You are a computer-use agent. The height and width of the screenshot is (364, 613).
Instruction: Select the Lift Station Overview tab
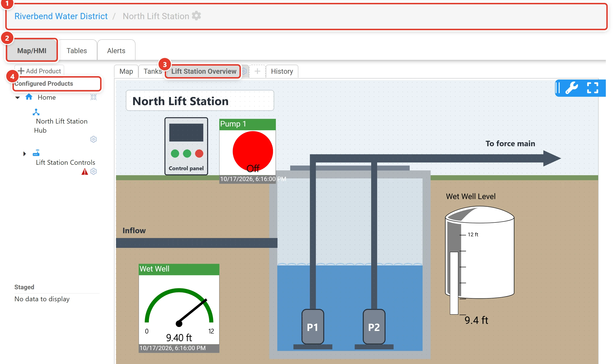click(x=204, y=71)
